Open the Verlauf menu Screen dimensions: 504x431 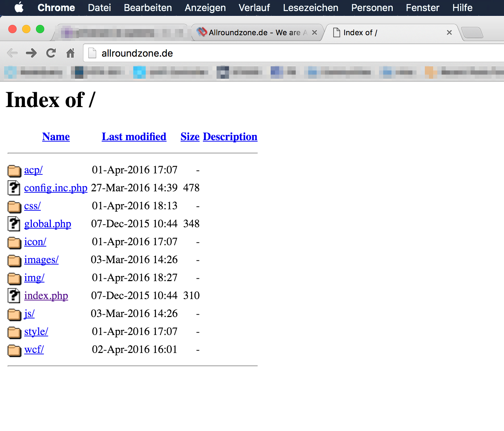click(254, 8)
